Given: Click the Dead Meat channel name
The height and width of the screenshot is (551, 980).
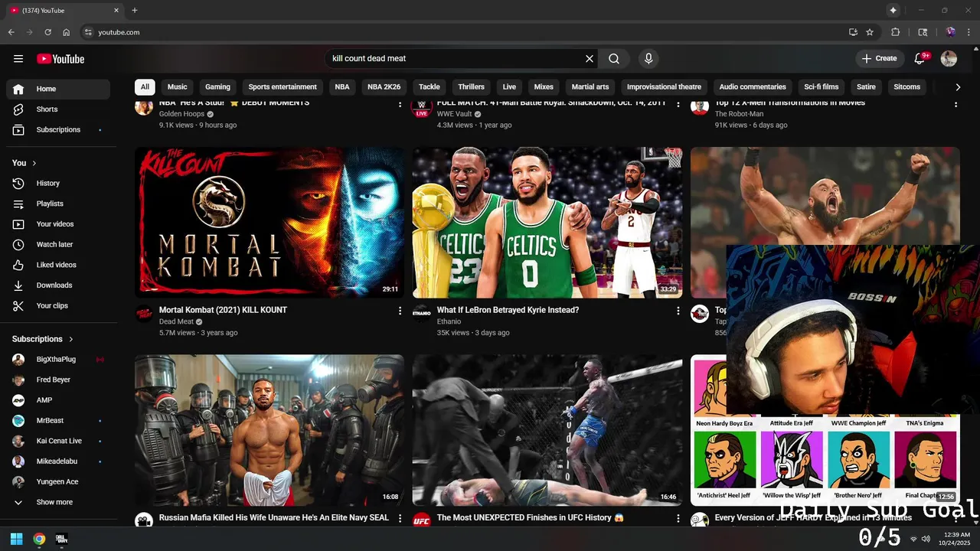Looking at the screenshot, I should [x=176, y=322].
